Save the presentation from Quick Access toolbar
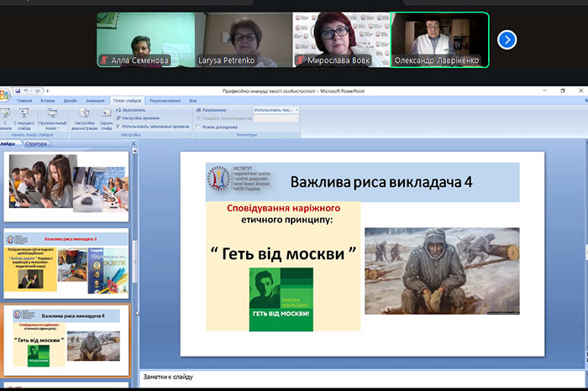588x391 pixels. [x=18, y=91]
